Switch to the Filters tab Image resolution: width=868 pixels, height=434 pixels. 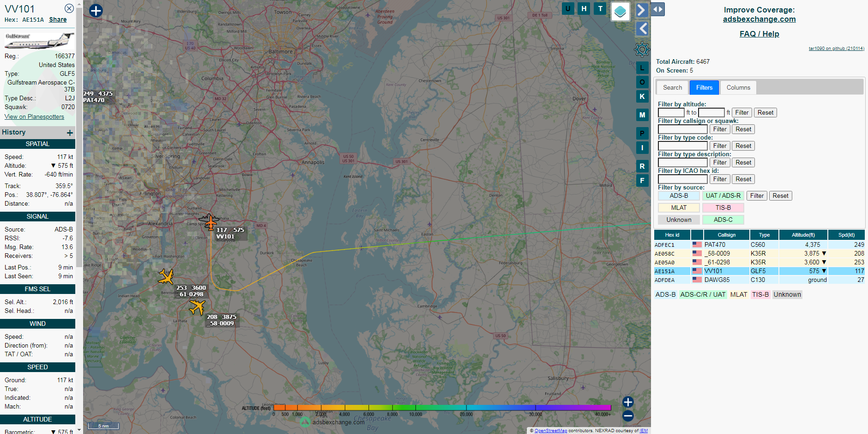click(704, 87)
